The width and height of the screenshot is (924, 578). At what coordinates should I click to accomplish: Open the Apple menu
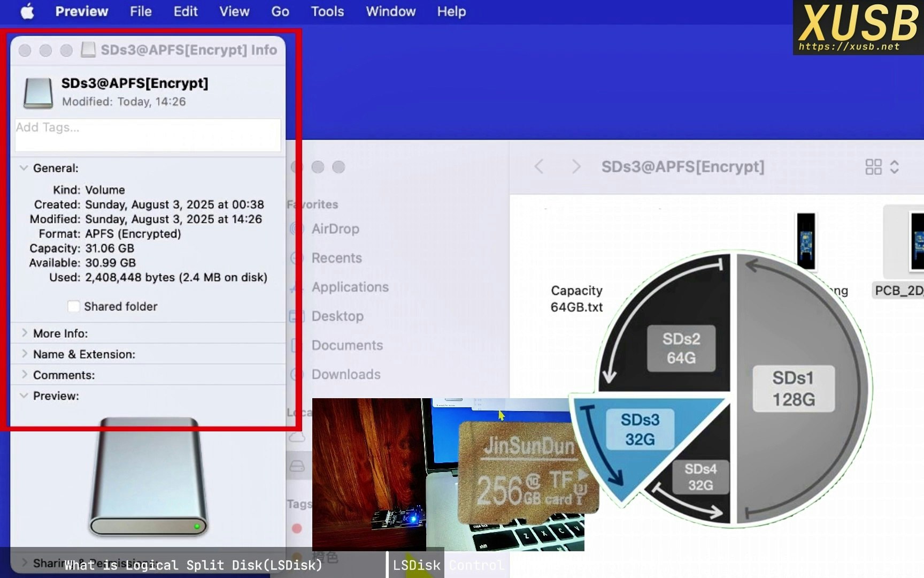(x=27, y=11)
